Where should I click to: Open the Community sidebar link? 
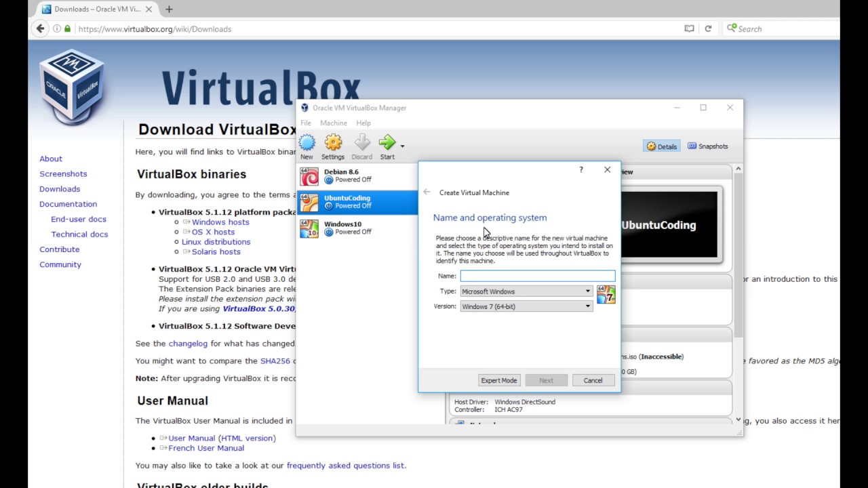[60, 264]
